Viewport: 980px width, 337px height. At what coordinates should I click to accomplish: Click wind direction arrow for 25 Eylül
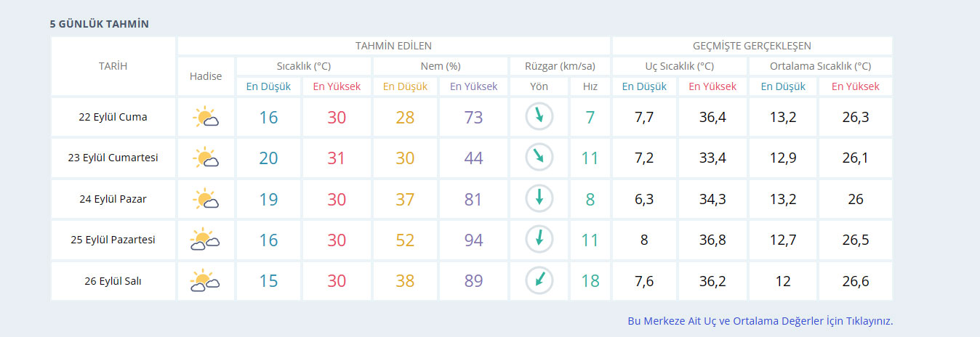539,239
